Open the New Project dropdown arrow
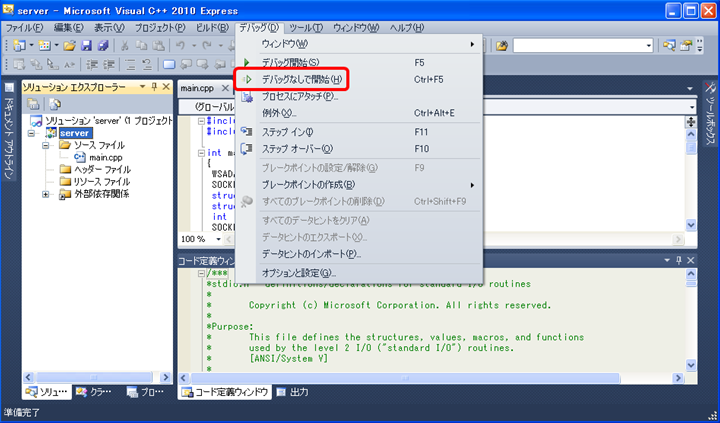 coord(31,45)
